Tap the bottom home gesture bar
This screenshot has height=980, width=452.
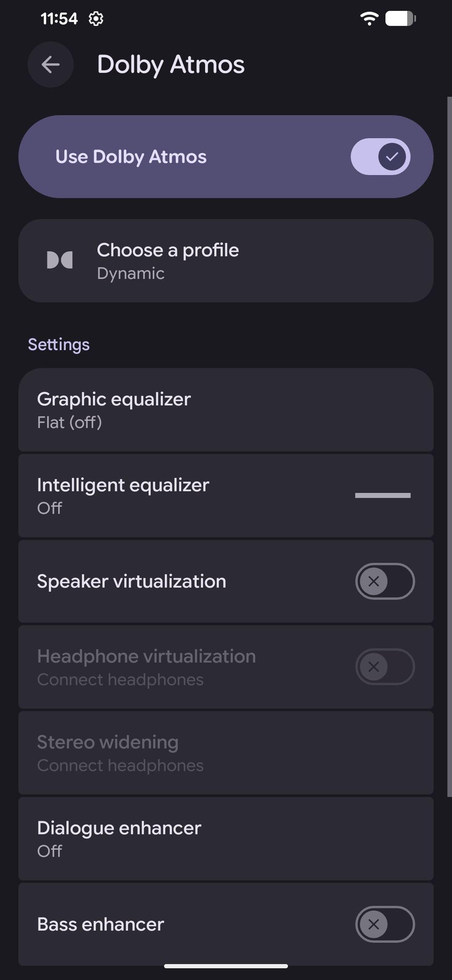coord(226,966)
